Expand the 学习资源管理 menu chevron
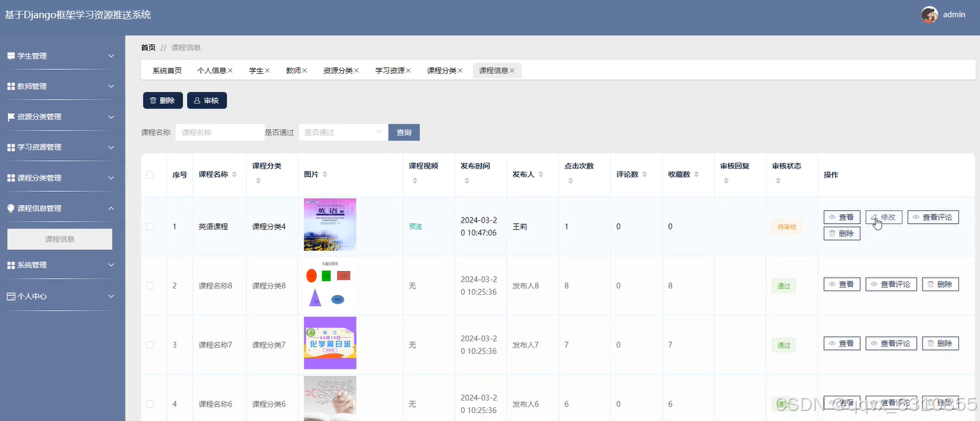Image resolution: width=980 pixels, height=421 pixels. 111,147
